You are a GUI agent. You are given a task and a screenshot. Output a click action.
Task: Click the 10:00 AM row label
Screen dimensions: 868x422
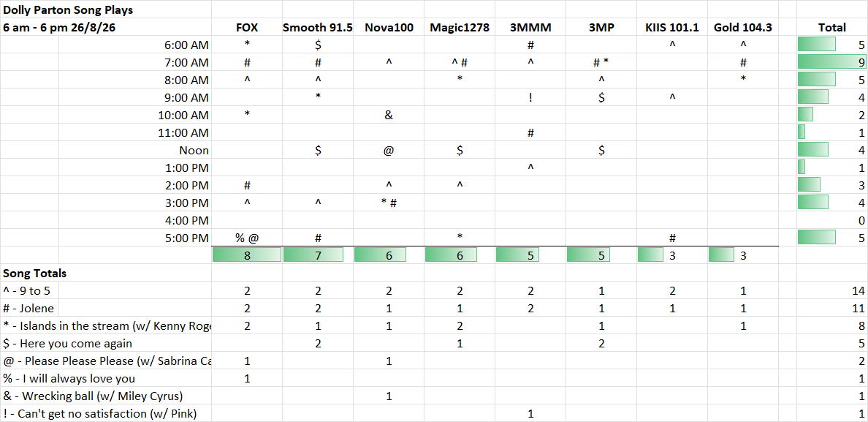[x=182, y=116]
